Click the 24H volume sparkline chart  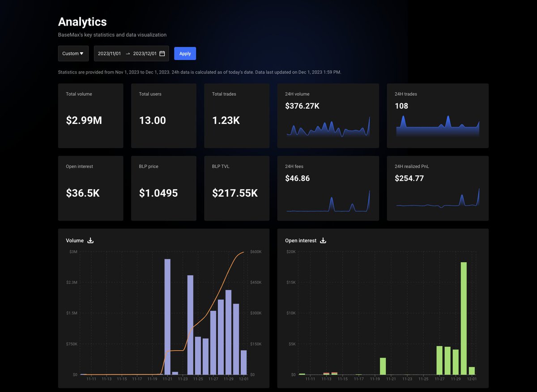point(328,127)
